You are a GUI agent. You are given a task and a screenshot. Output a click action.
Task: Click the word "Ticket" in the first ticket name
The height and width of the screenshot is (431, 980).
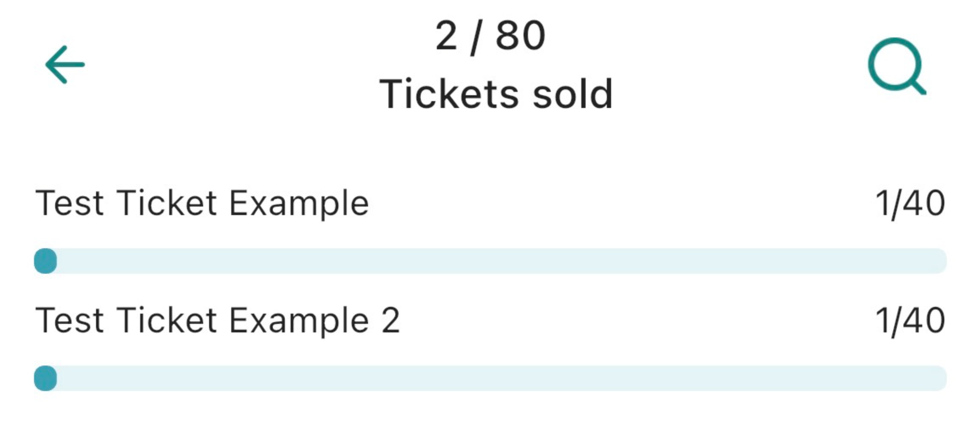(x=167, y=203)
